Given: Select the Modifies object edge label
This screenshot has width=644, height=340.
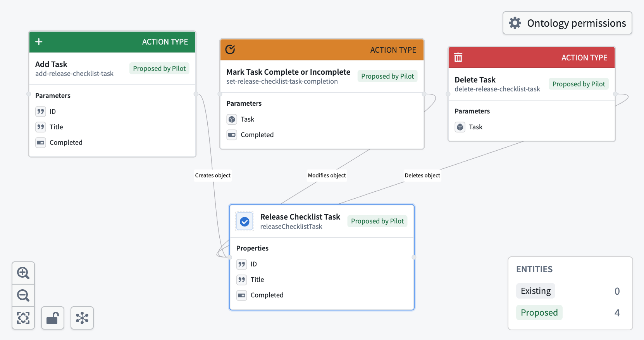Looking at the screenshot, I should click(327, 175).
